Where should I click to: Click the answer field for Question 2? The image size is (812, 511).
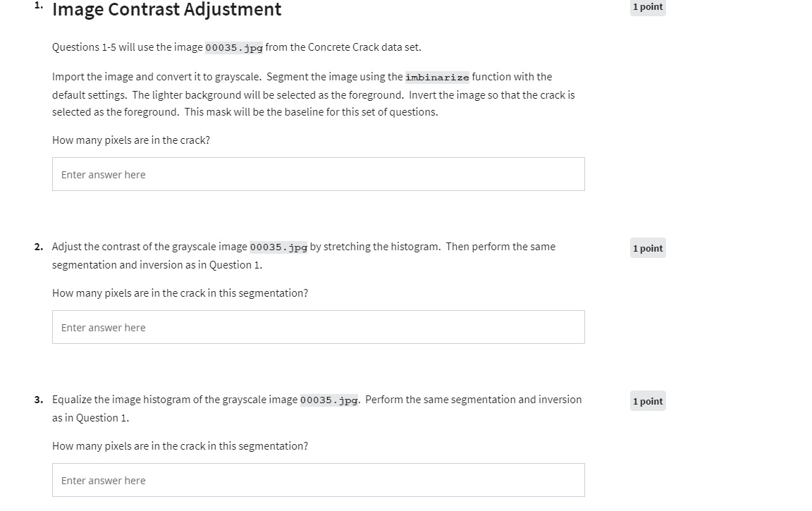pyautogui.click(x=318, y=327)
